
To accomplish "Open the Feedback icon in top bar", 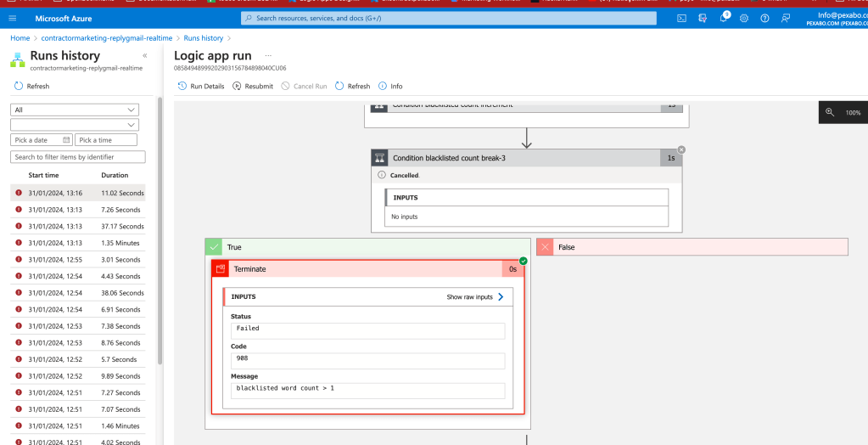I will click(x=785, y=19).
